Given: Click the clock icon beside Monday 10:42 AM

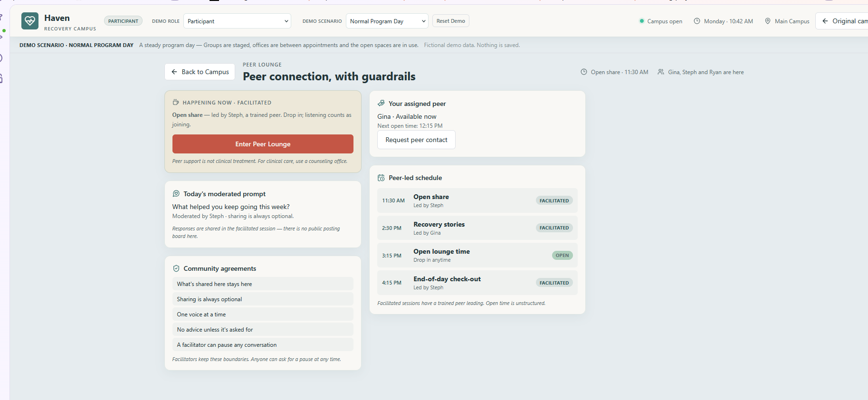Looking at the screenshot, I should pos(697,21).
